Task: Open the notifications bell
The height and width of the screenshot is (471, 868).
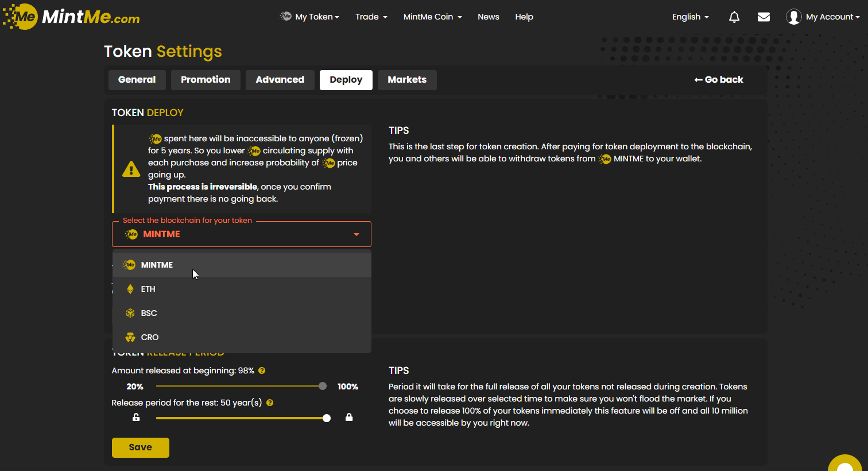Action: click(x=734, y=17)
